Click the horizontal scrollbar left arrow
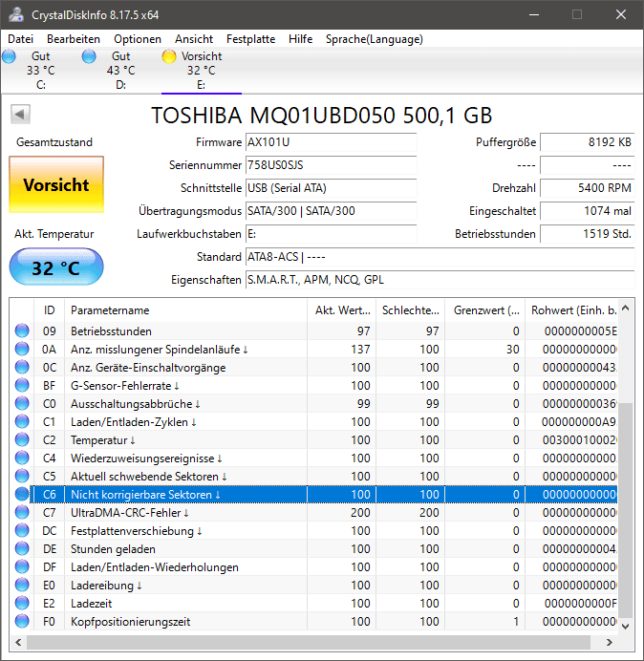Viewport: 644px width, 661px height. (x=18, y=642)
